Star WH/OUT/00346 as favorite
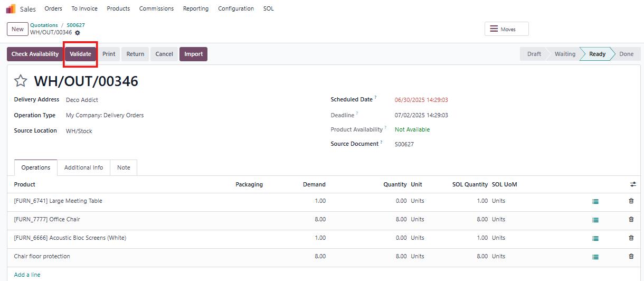Image resolution: width=644 pixels, height=281 pixels. (x=21, y=81)
